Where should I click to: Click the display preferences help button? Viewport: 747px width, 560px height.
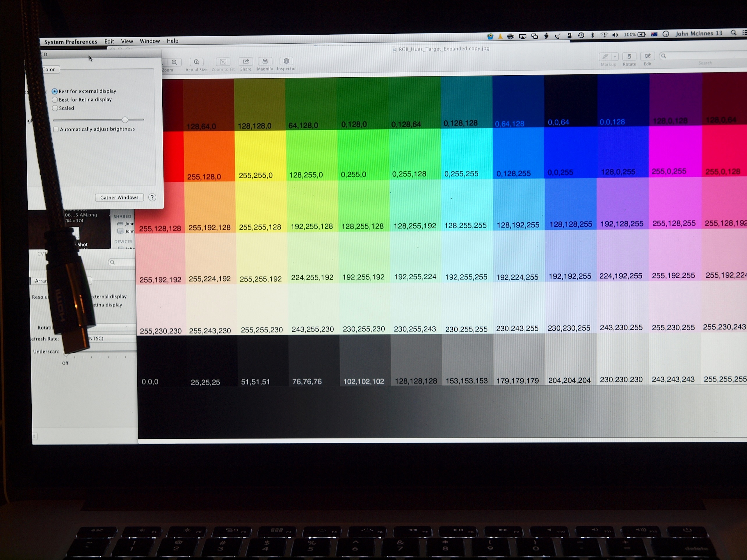click(x=152, y=197)
